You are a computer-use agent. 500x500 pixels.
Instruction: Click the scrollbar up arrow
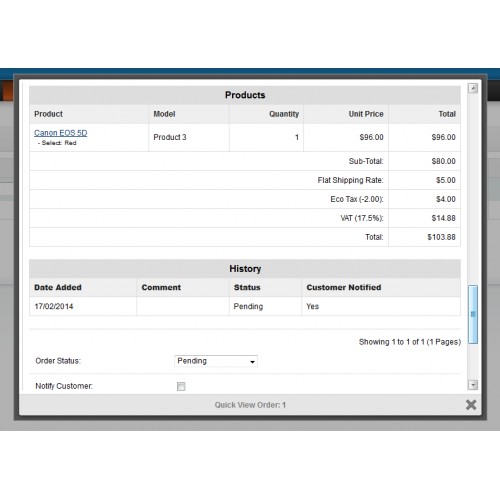[473, 88]
